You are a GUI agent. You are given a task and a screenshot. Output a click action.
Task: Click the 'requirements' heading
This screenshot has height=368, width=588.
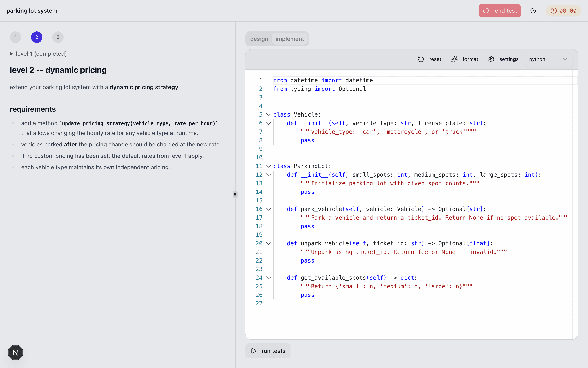point(32,109)
